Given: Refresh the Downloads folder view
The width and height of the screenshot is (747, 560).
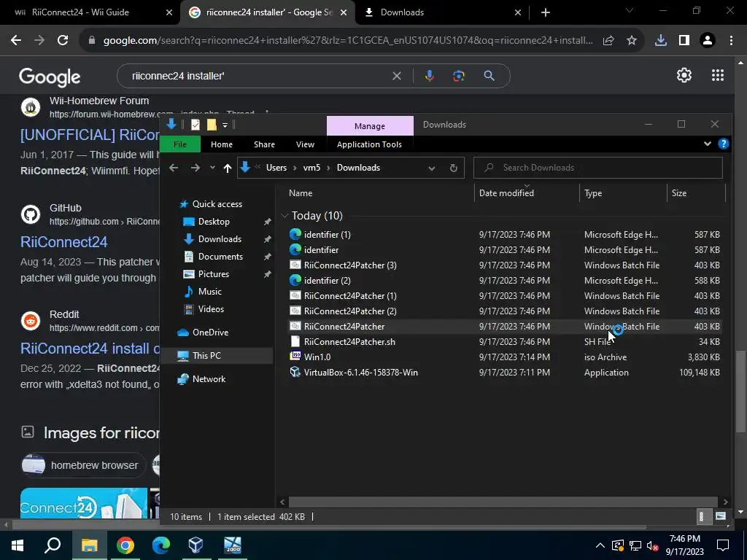Looking at the screenshot, I should click(454, 168).
